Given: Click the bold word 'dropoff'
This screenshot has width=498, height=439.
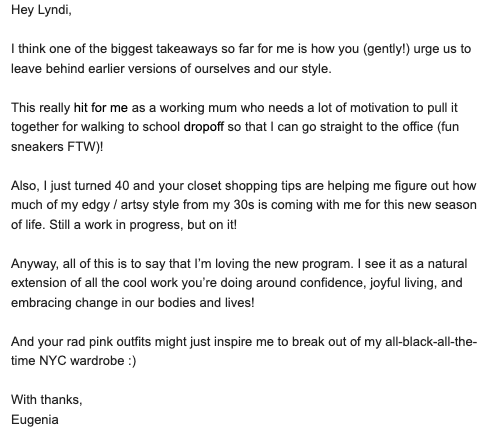Looking at the screenshot, I should (x=204, y=127).
